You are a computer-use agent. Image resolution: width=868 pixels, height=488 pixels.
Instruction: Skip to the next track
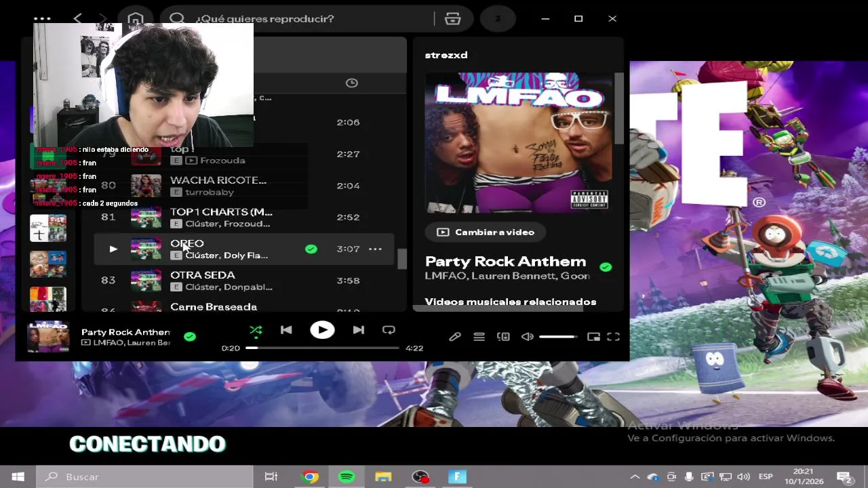coord(358,330)
